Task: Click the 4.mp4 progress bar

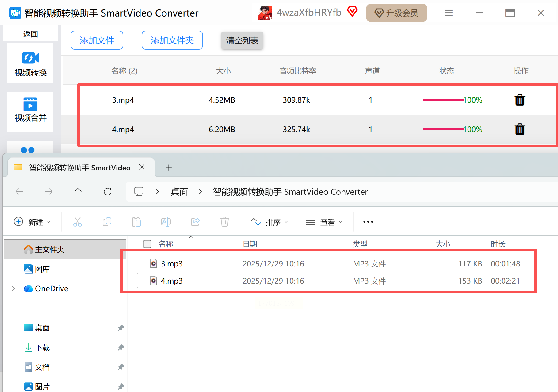Action: (443, 129)
